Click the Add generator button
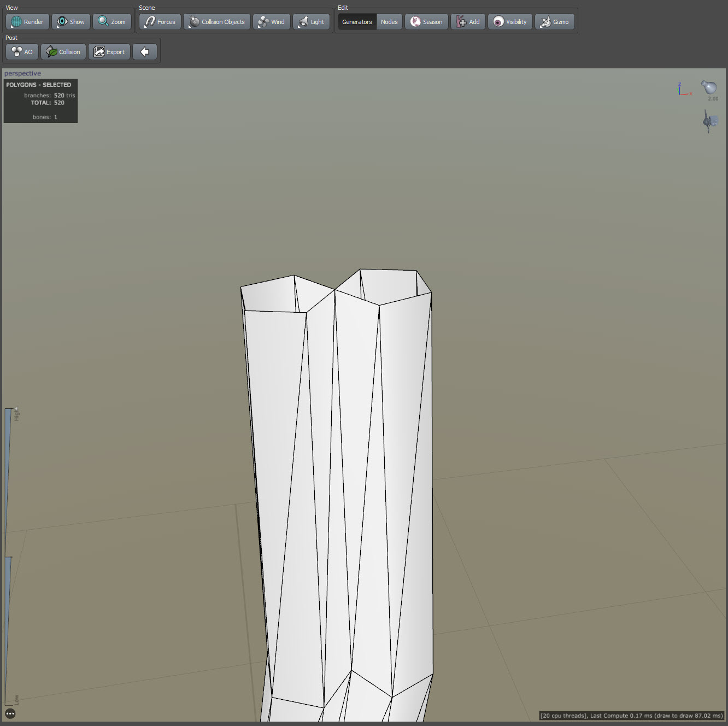The width and height of the screenshot is (728, 726). pyautogui.click(x=468, y=22)
